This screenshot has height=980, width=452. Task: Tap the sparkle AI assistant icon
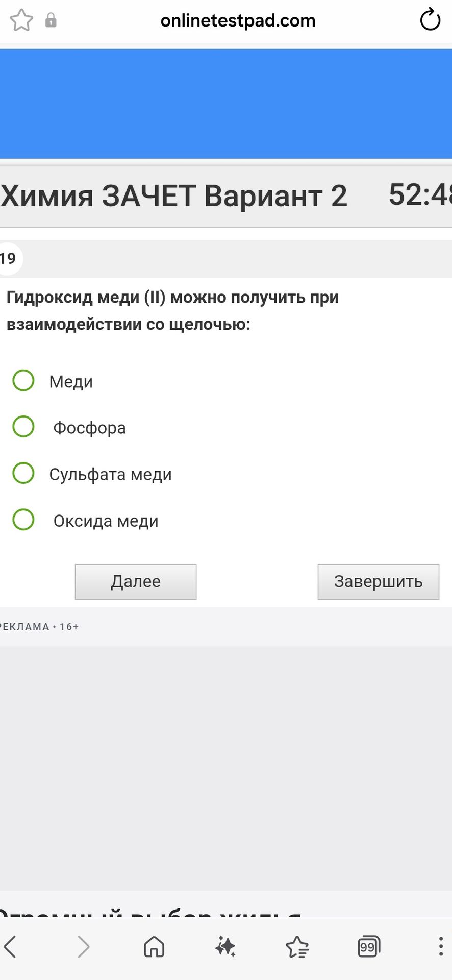225,947
